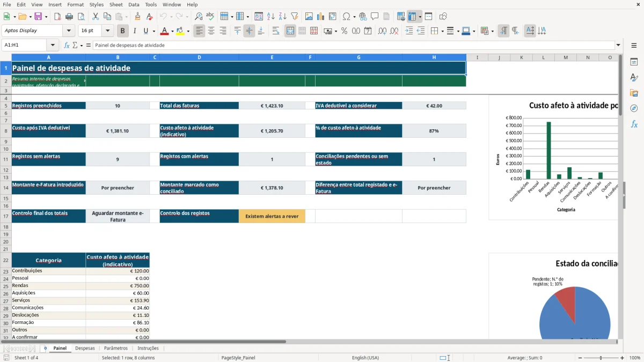Click the Print icon
Screen dimensions: 644x362
point(69,17)
